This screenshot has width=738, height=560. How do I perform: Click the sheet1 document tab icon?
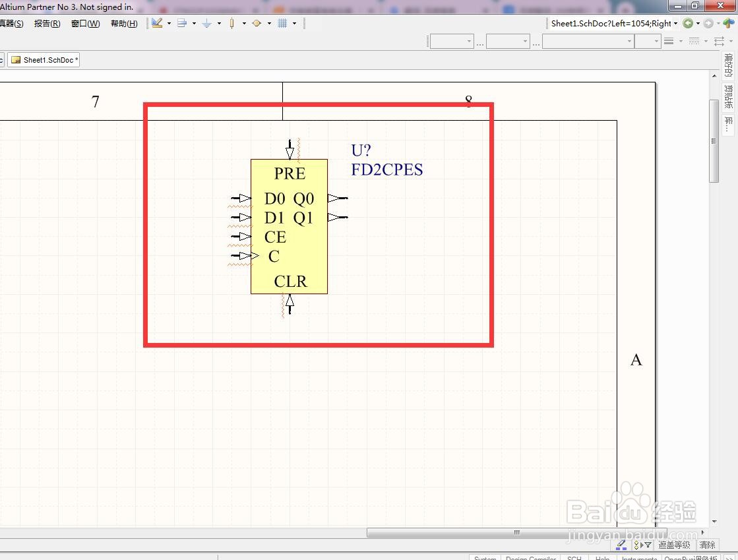(16, 60)
